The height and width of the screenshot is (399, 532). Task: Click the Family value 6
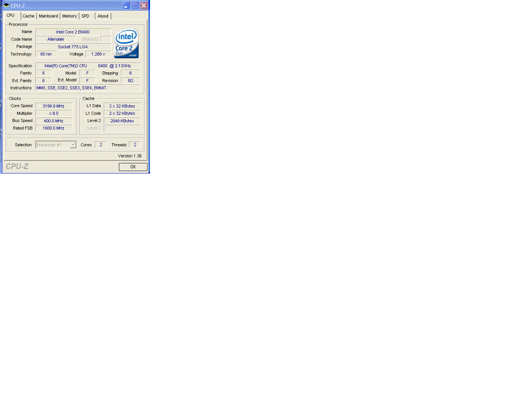43,73
